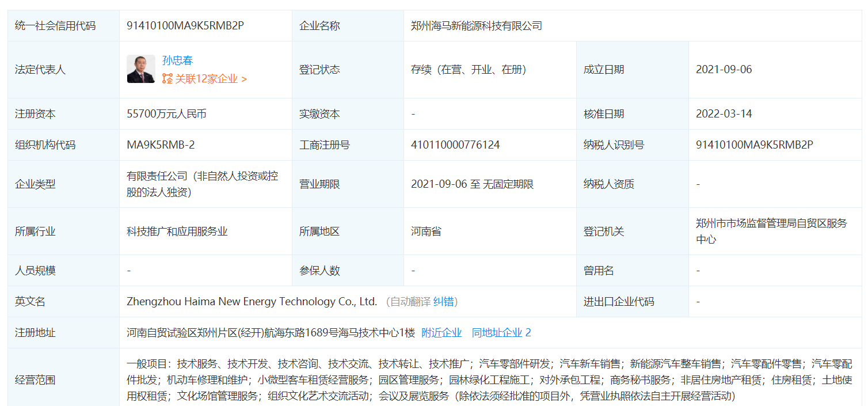Click industry 科技推广和应用服务业
The image size is (868, 406).
(x=177, y=232)
